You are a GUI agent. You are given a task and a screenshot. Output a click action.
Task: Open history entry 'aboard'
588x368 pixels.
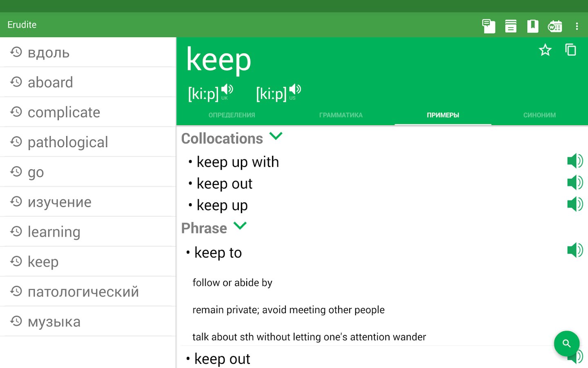(88, 82)
